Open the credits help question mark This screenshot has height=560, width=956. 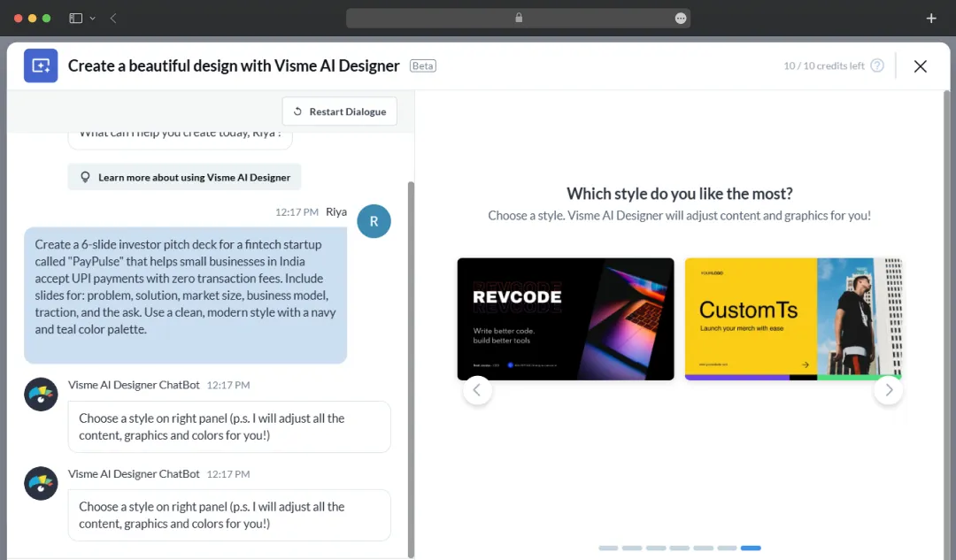click(x=876, y=65)
